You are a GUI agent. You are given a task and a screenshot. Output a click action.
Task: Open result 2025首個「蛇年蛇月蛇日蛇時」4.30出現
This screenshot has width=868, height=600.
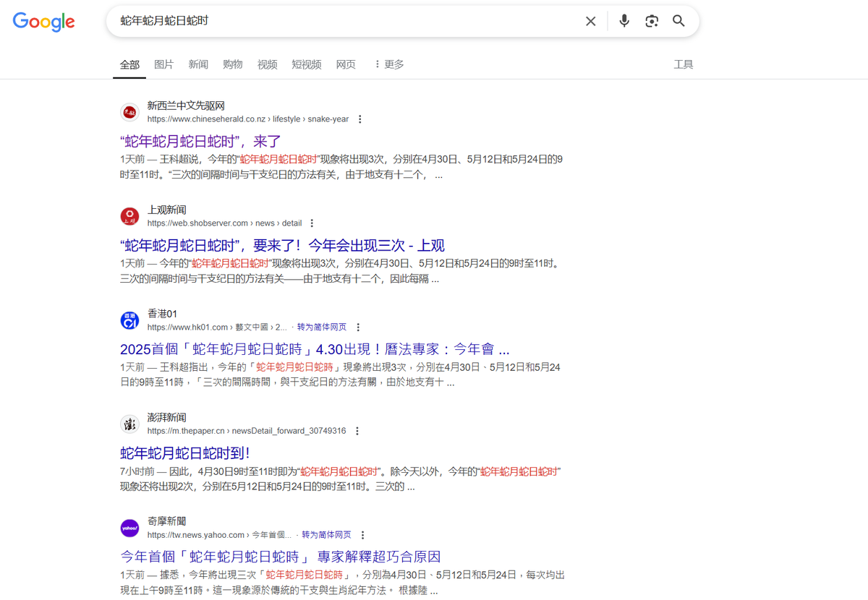point(315,349)
